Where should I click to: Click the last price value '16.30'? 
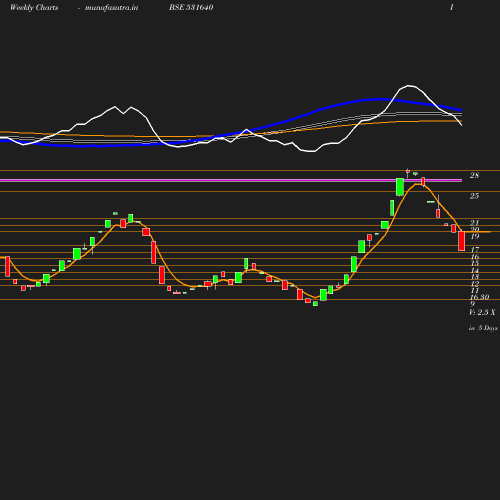point(480,297)
